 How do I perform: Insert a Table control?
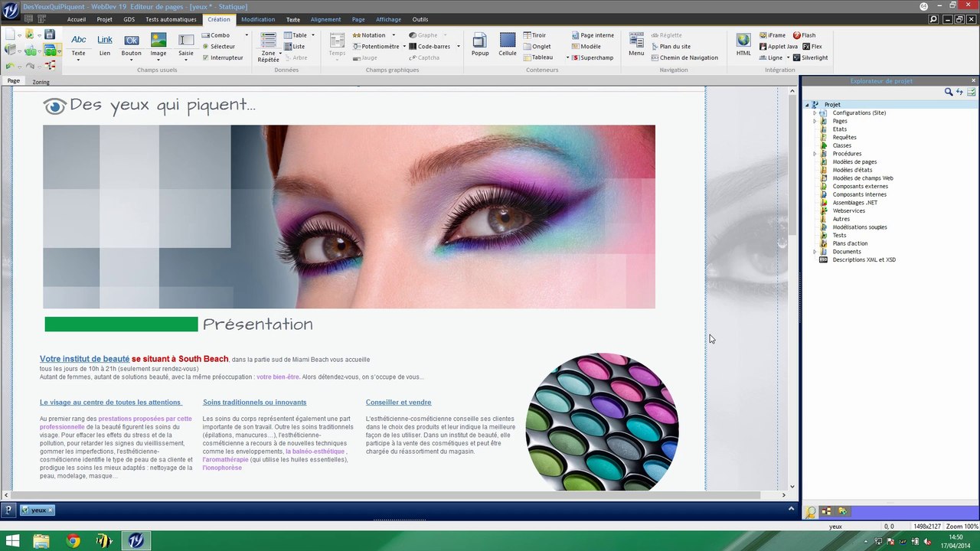coord(295,35)
